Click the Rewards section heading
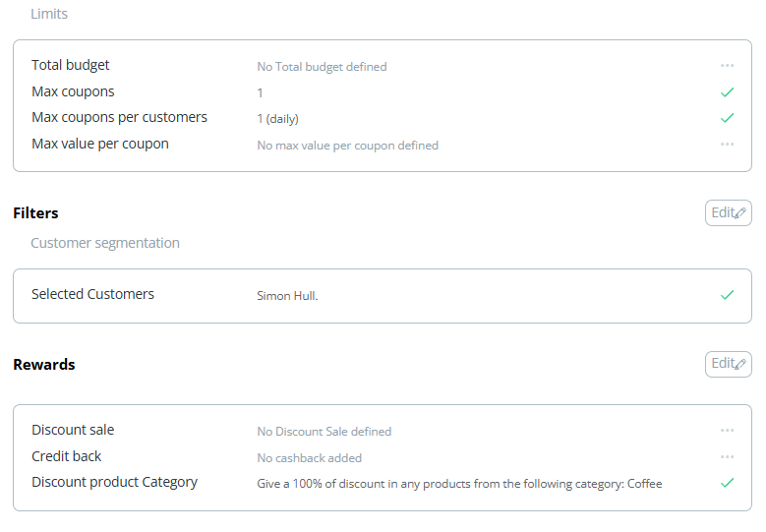 (x=44, y=365)
